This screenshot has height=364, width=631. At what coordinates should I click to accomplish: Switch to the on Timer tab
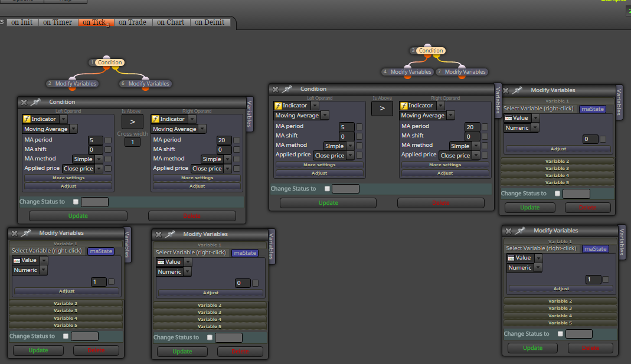pos(57,22)
